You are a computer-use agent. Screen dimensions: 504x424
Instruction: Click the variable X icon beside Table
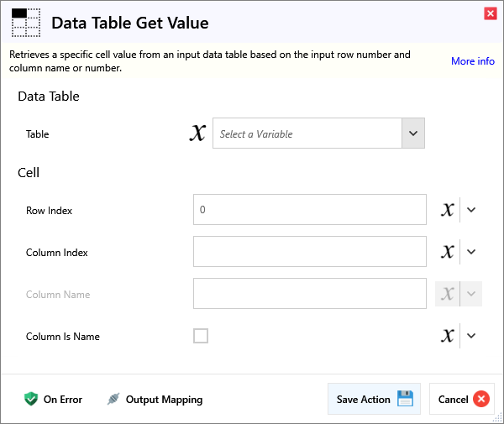click(x=197, y=133)
